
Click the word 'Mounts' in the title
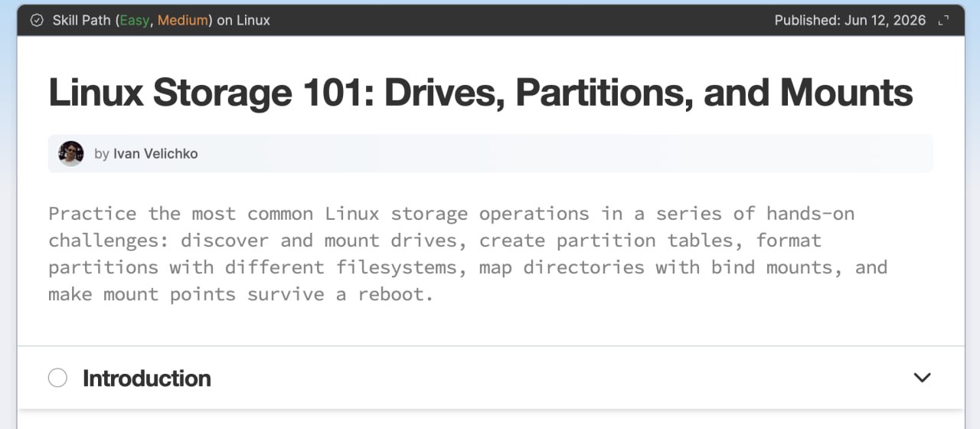pos(847,92)
